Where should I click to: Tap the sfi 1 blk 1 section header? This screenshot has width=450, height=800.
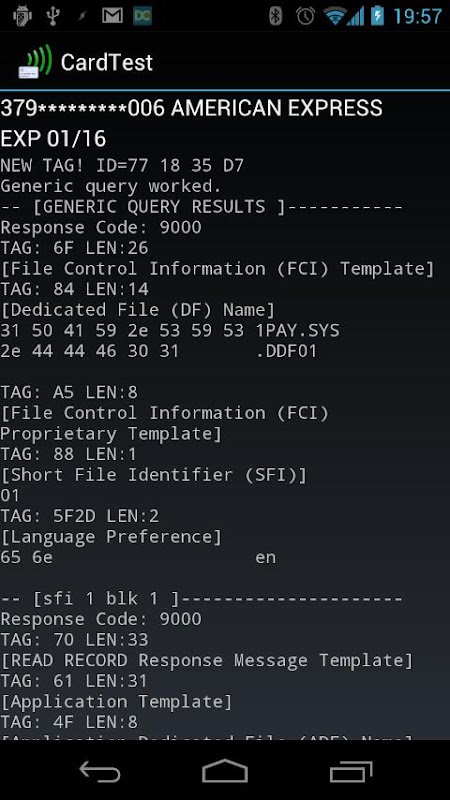202,598
